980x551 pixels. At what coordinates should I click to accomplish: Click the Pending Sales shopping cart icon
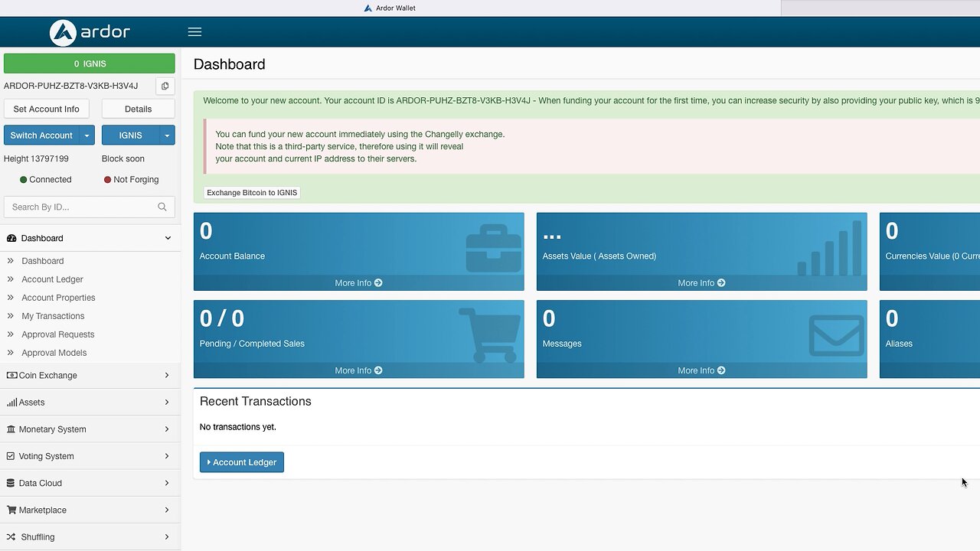pyautogui.click(x=490, y=335)
